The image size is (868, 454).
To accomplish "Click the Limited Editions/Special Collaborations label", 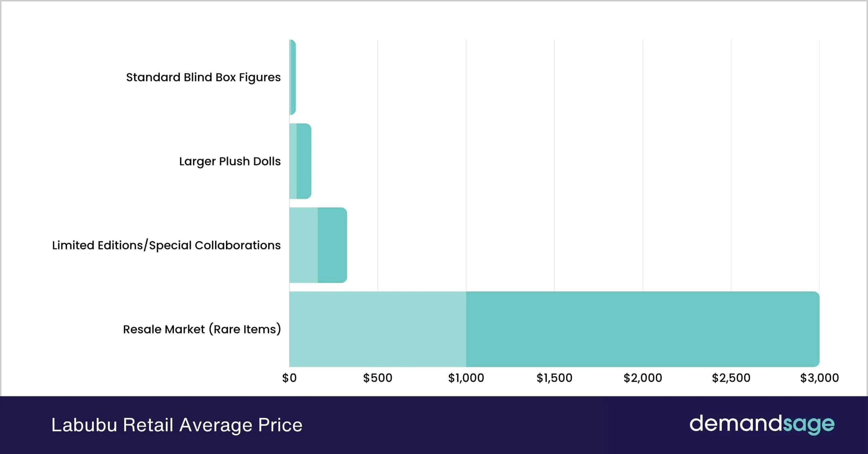I will pyautogui.click(x=166, y=245).
